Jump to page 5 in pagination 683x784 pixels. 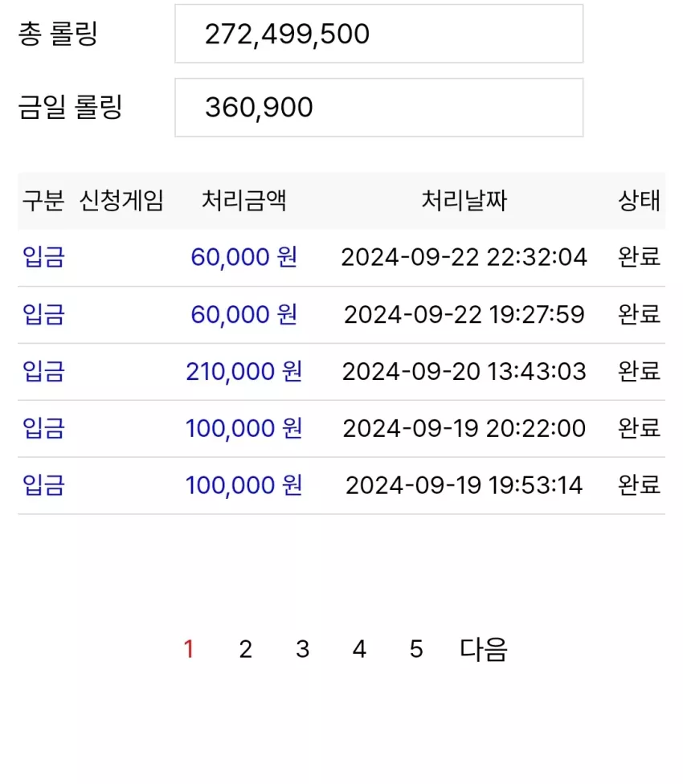[416, 649]
